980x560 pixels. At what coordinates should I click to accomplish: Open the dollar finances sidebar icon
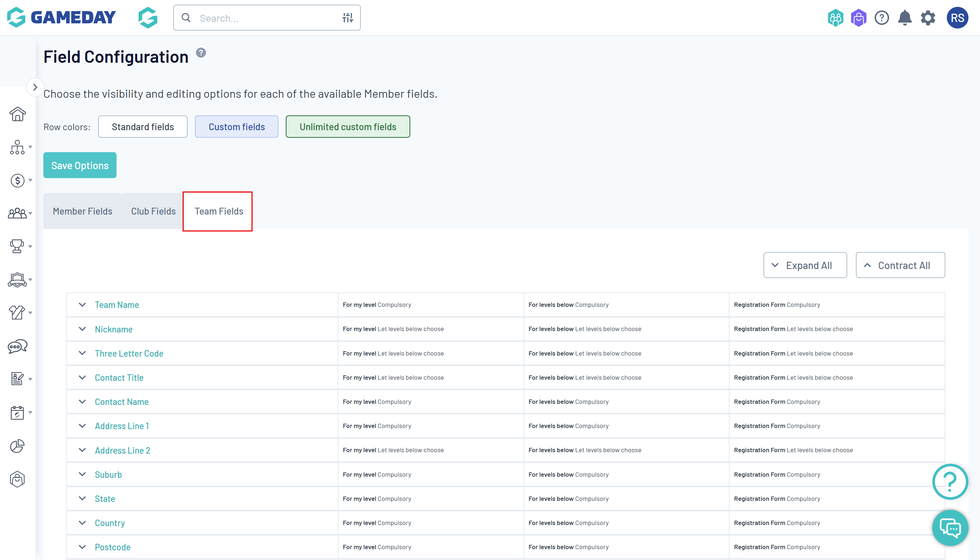point(17,180)
